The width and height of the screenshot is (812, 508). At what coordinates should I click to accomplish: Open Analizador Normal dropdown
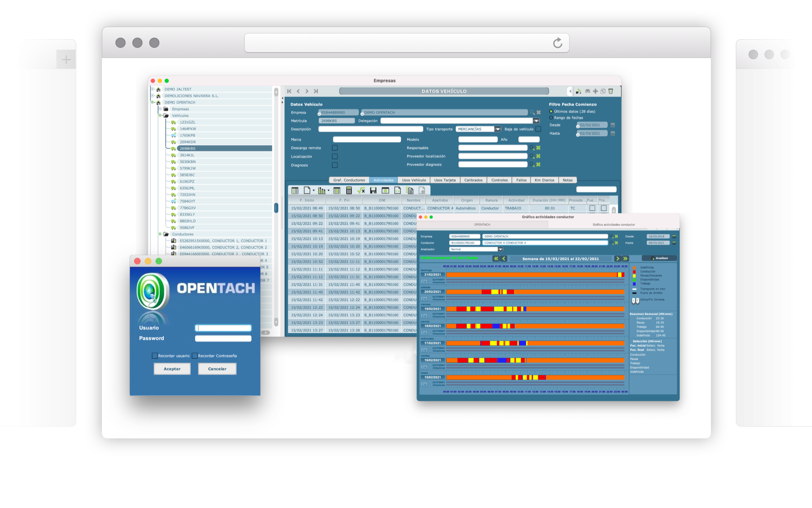click(500, 249)
